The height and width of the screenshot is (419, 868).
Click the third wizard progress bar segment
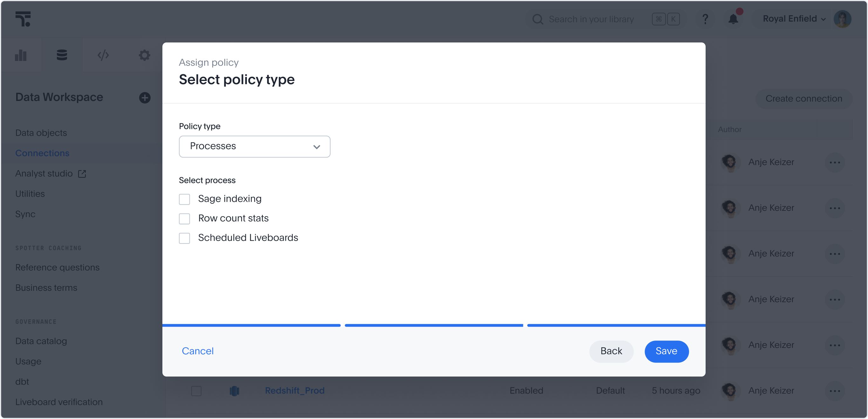[616, 325]
